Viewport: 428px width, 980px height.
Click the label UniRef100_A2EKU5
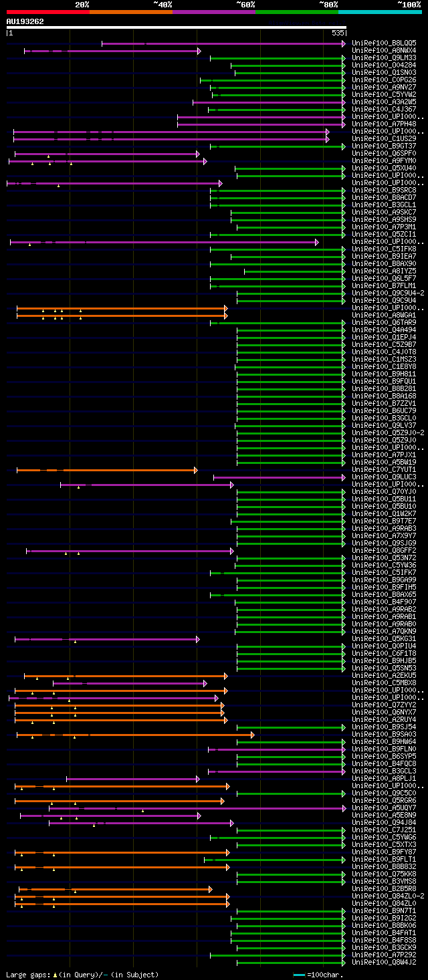pyautogui.click(x=384, y=676)
